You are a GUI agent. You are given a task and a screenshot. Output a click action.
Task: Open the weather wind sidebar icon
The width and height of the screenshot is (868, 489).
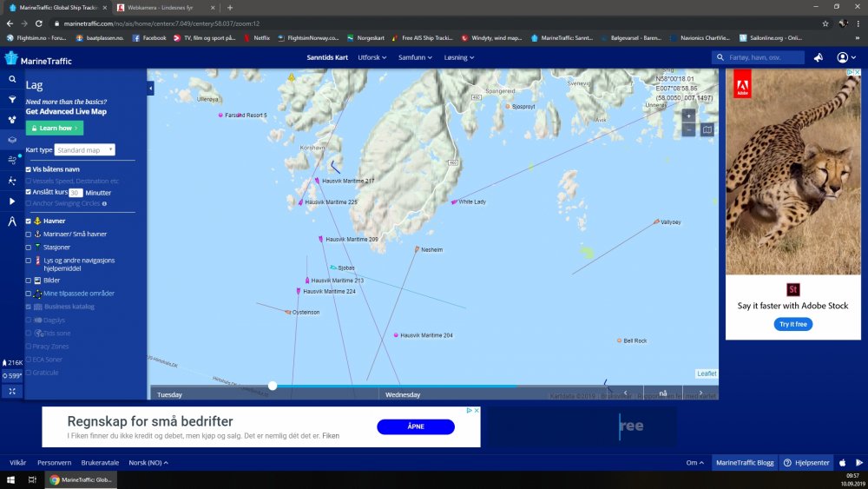tap(11, 160)
